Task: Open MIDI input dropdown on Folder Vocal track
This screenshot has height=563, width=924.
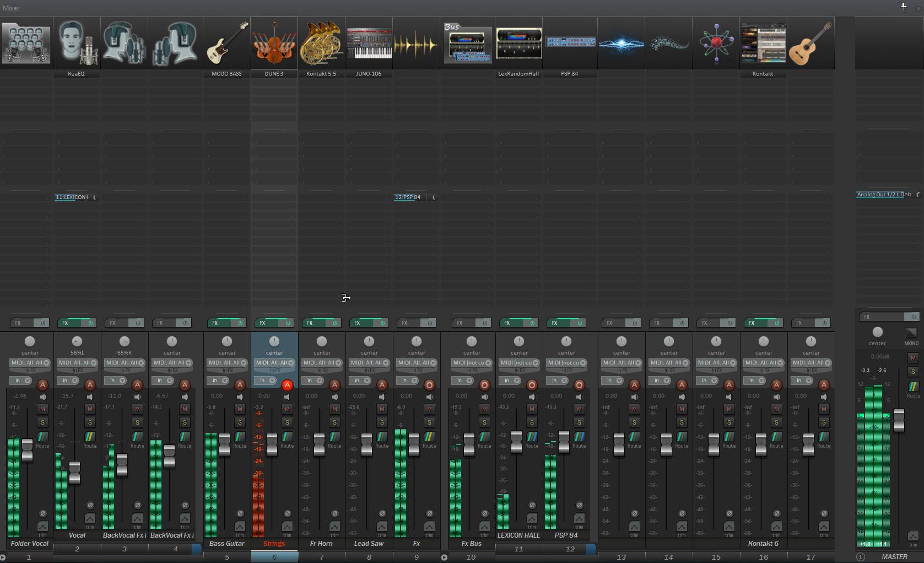Action: (x=30, y=363)
